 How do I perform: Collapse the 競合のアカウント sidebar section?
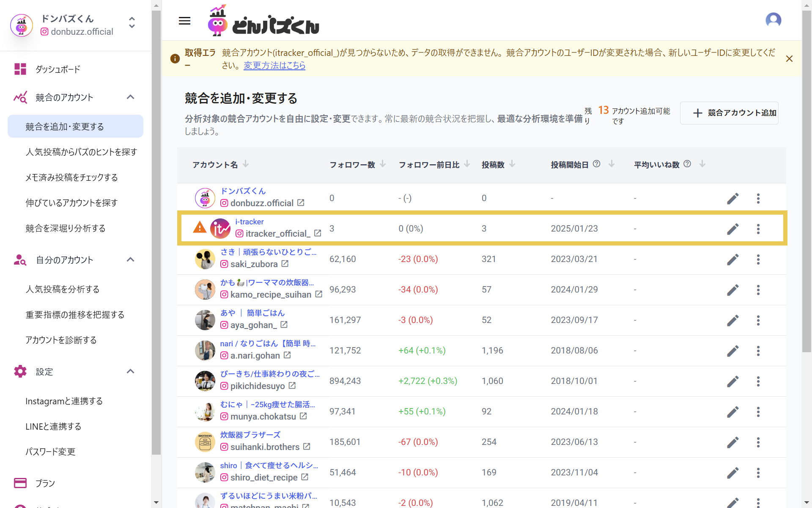pos(130,97)
